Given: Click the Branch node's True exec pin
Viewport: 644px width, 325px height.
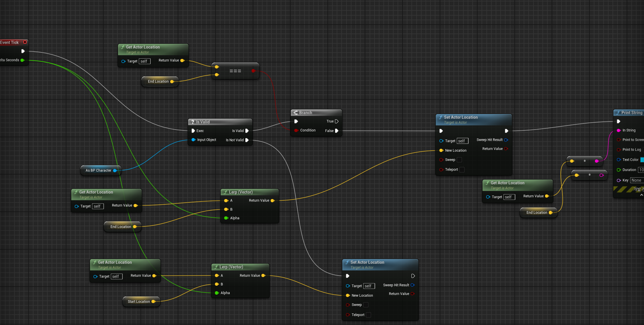Looking at the screenshot, I should (x=336, y=121).
